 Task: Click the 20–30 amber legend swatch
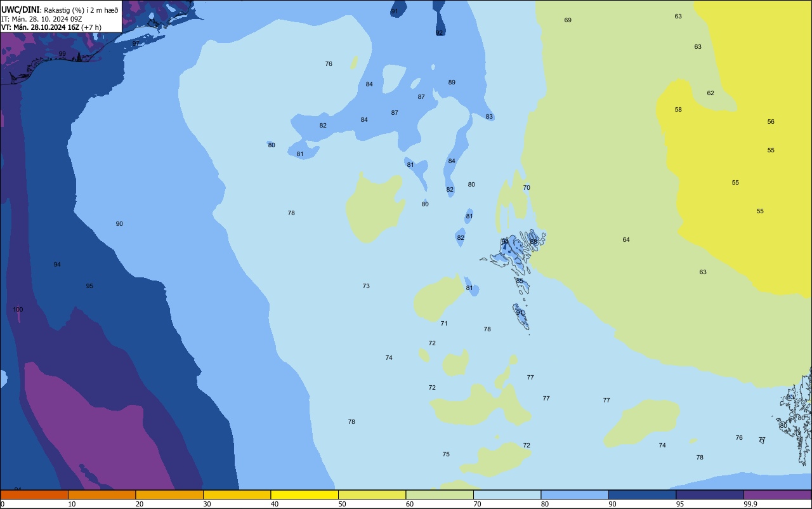[169, 494]
